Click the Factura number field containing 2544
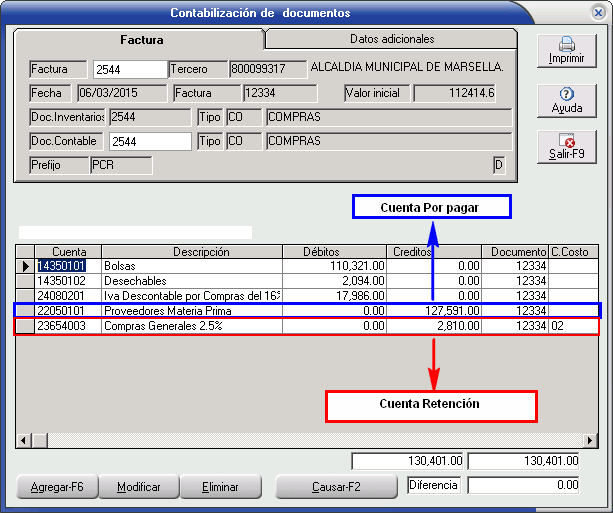The image size is (613, 513). [129, 69]
